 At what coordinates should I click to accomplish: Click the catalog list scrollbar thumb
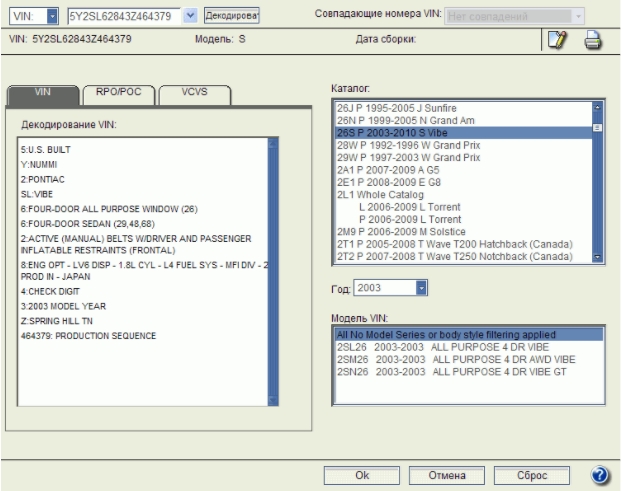597,128
